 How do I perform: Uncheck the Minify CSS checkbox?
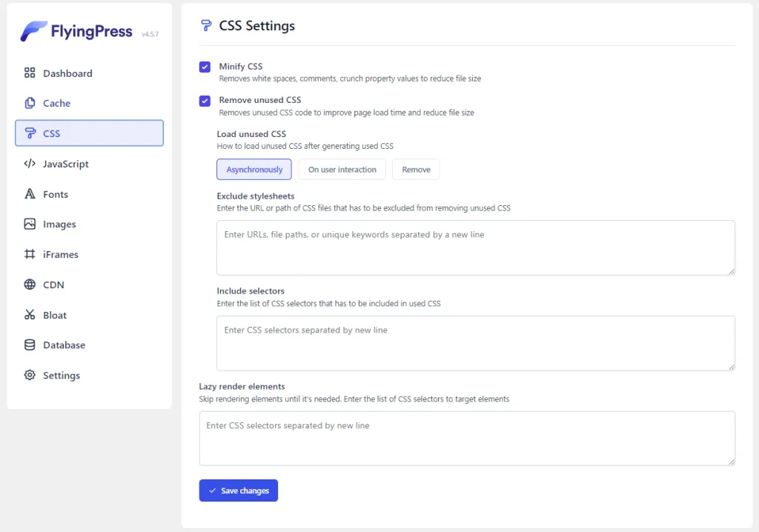tap(205, 67)
